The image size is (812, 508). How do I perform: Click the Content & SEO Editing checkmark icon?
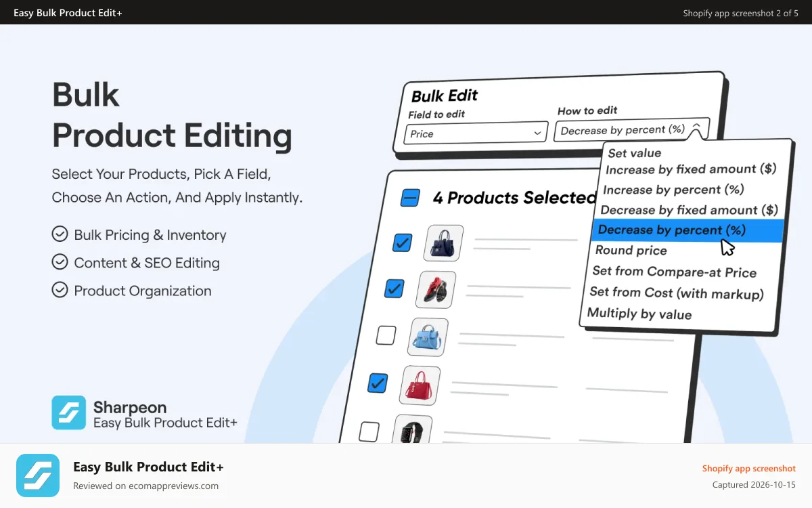point(60,262)
